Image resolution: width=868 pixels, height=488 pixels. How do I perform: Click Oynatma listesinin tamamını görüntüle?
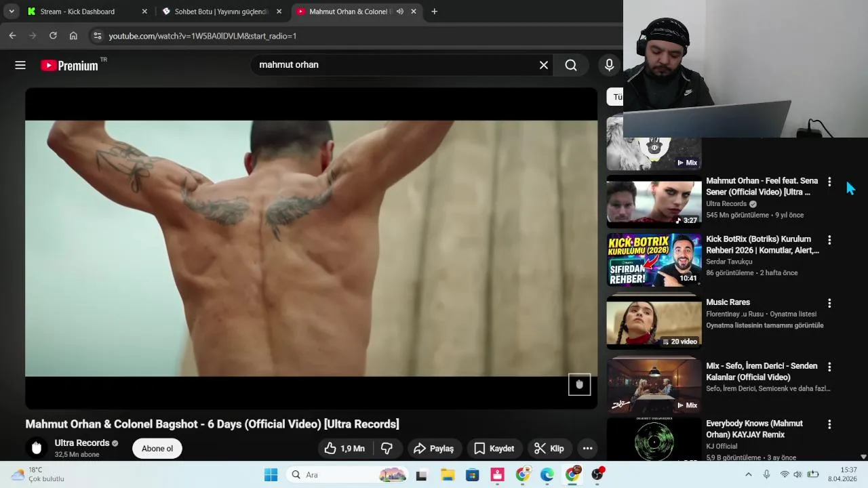pyautogui.click(x=764, y=325)
